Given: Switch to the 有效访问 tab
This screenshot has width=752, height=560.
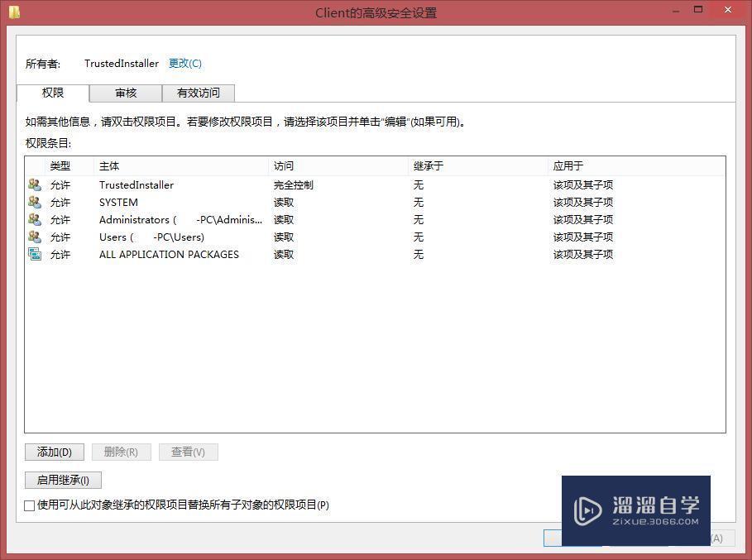Looking at the screenshot, I should [199, 93].
